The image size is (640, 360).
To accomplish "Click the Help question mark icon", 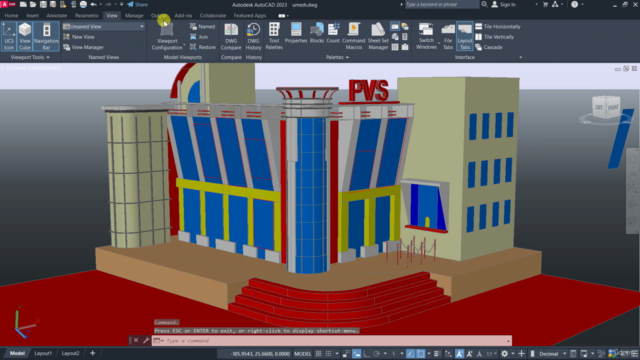I will click(575, 4).
